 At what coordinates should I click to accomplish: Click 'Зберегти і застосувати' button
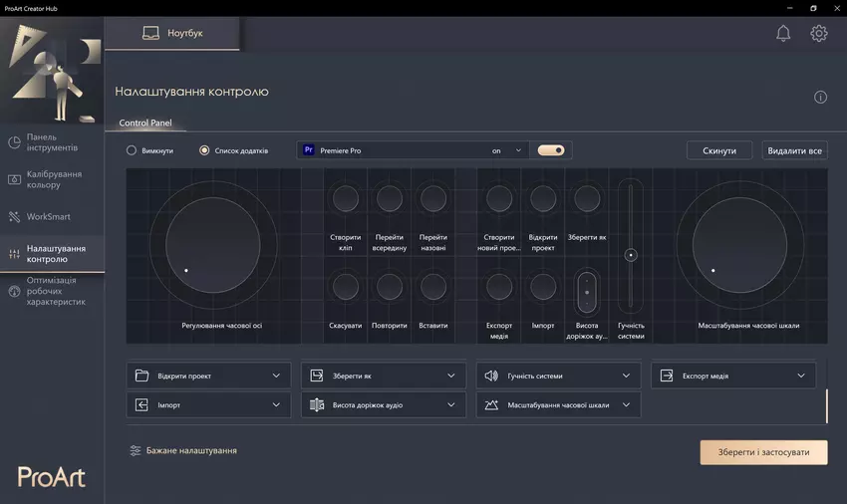click(x=763, y=452)
